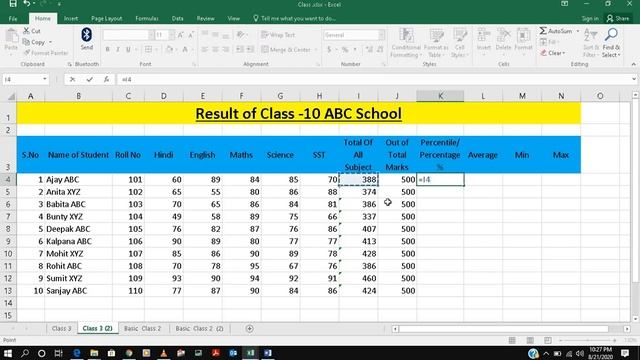640x360 pixels.
Task: Open File Explorer from taskbar
Action: click(x=94, y=353)
